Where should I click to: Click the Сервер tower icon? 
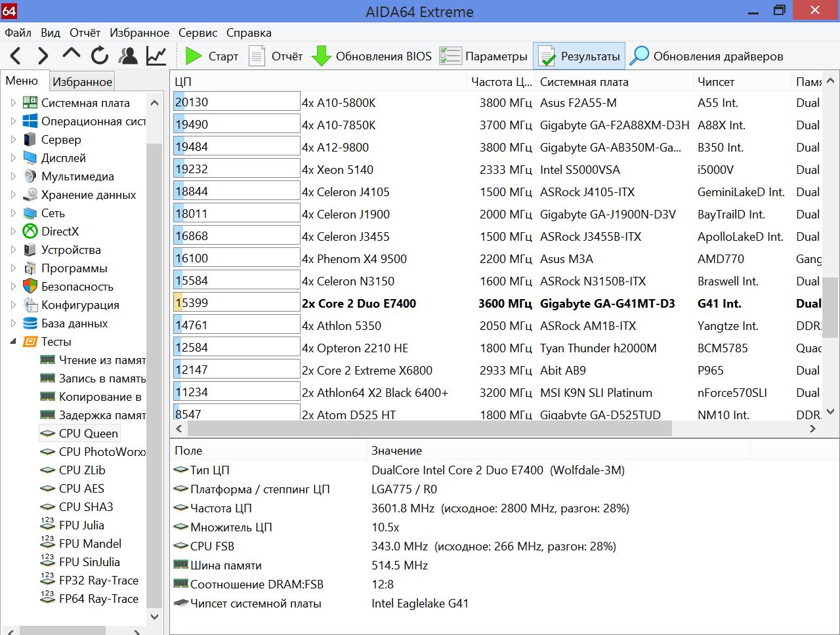click(x=30, y=139)
